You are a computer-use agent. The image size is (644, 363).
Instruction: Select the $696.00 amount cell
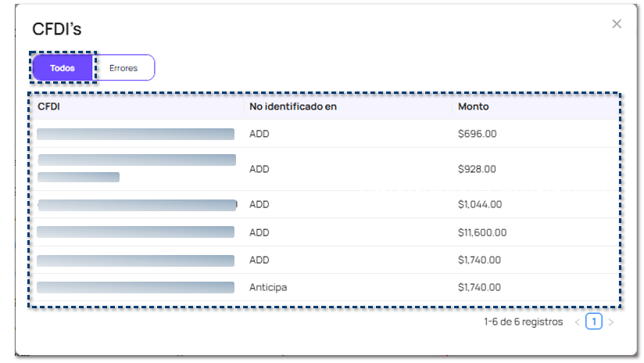[477, 134]
